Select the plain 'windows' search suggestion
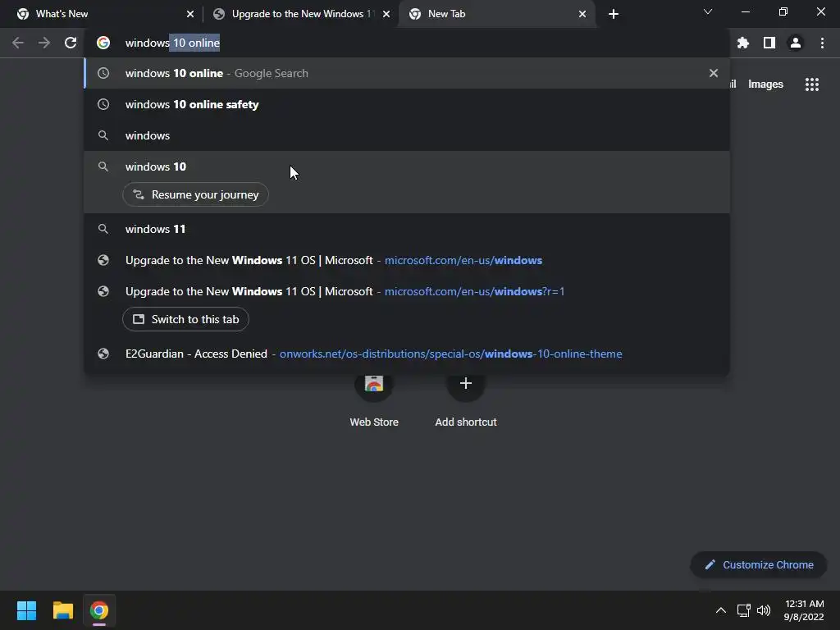840x630 pixels. 407,135
